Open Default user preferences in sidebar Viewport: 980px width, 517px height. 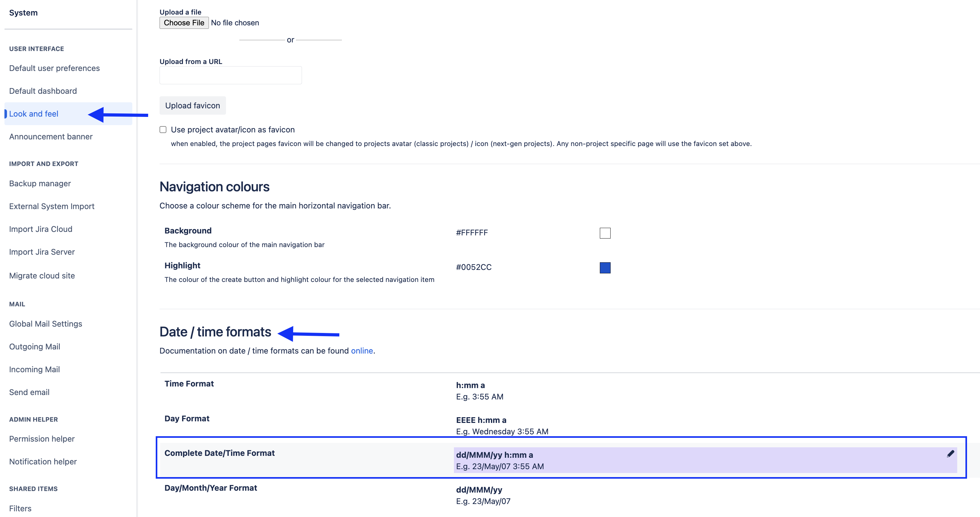(x=54, y=68)
